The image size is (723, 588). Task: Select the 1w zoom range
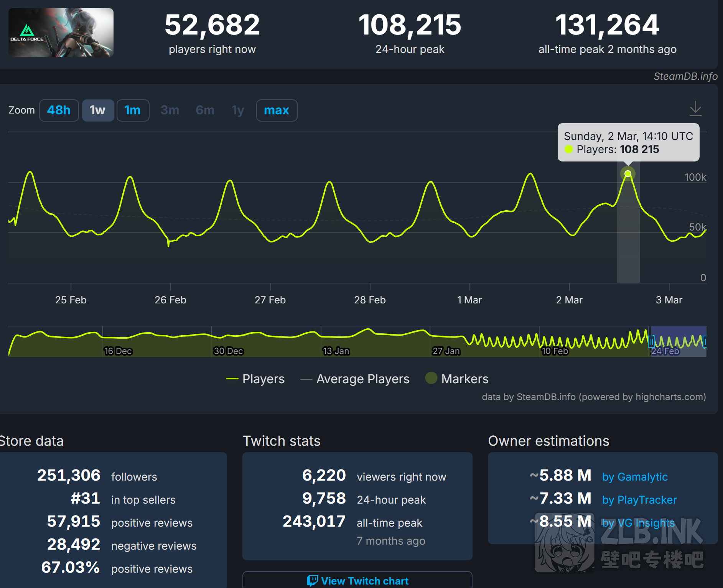click(x=98, y=110)
